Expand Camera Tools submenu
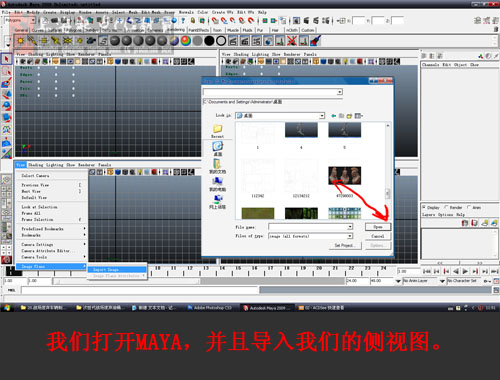This screenshot has height=380, width=500. 53,257
